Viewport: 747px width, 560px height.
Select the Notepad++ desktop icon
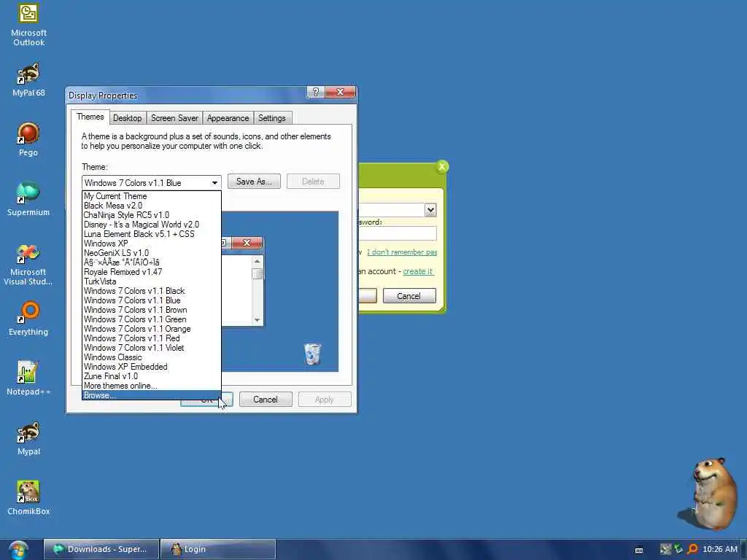tap(28, 378)
